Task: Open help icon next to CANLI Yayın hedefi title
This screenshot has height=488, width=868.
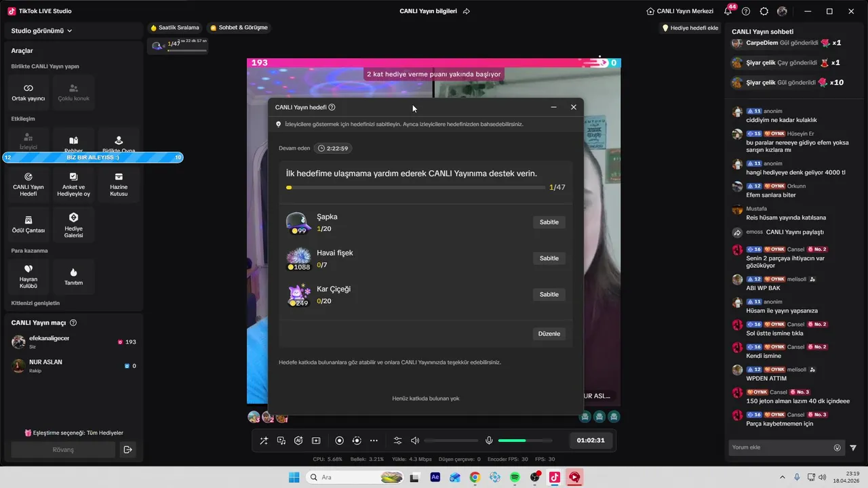Action: [x=332, y=107]
